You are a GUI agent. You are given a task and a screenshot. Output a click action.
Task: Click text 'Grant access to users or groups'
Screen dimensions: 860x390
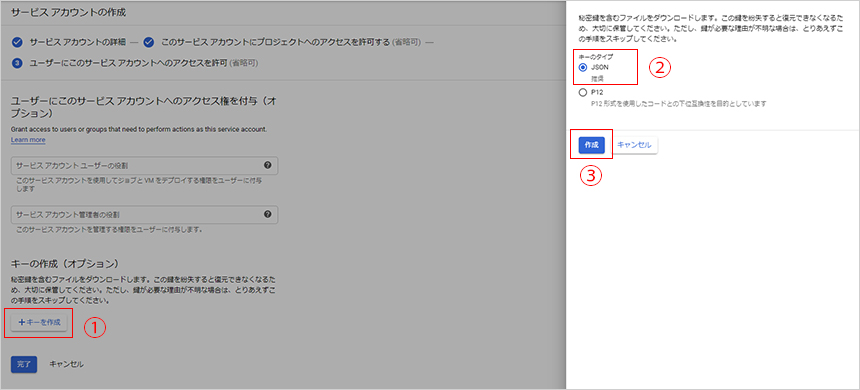(139, 129)
